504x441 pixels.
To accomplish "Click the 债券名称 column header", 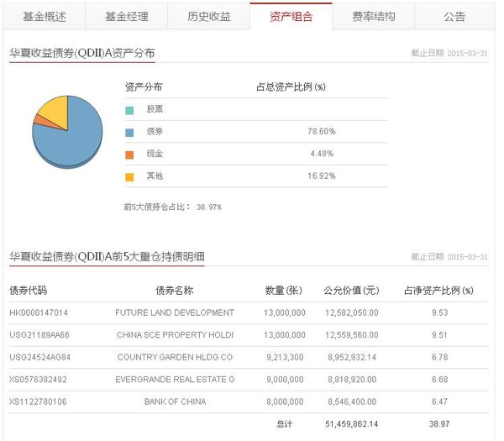I will tap(175, 291).
